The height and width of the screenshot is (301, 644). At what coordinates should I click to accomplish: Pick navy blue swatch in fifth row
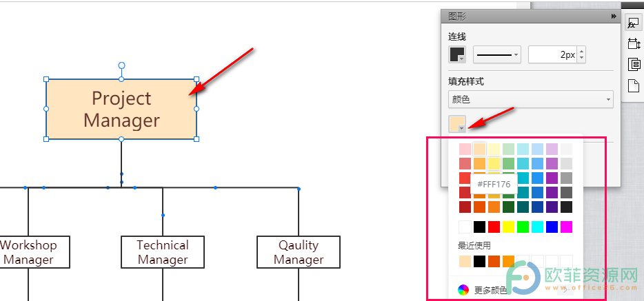(x=537, y=207)
